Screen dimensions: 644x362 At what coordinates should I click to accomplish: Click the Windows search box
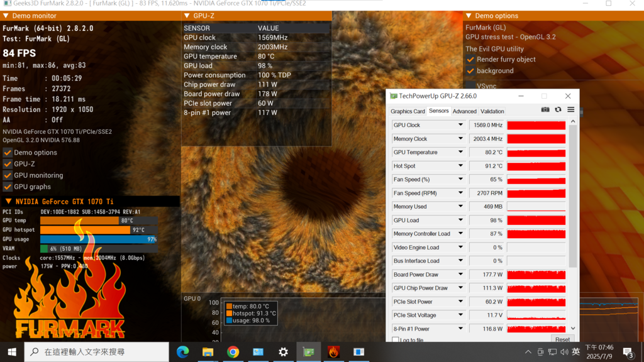pyautogui.click(x=96, y=352)
